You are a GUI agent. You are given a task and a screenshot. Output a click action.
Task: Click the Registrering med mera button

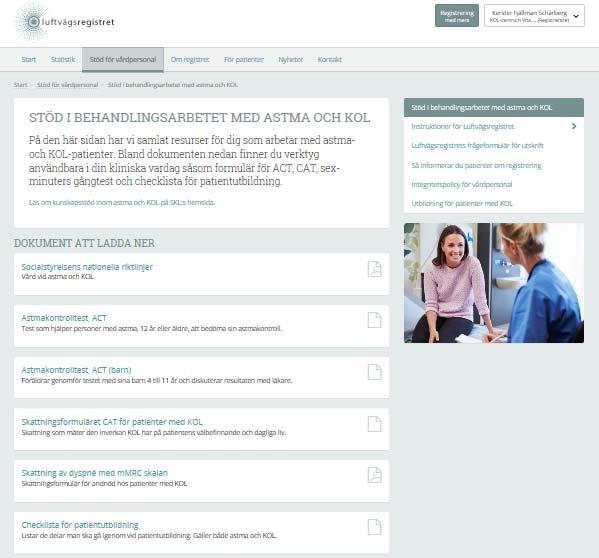[x=457, y=16]
